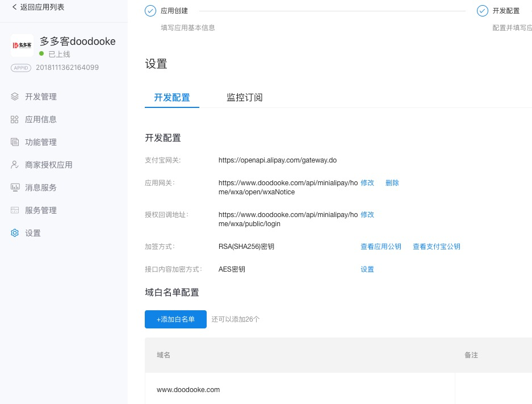The height and width of the screenshot is (404, 532).
Task: Click the 开发管理 layers icon
Action: 15,97
